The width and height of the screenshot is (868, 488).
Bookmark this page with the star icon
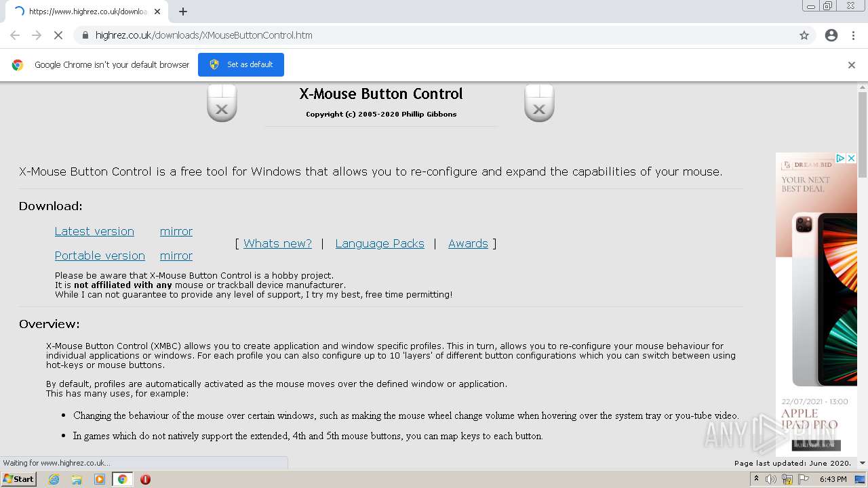click(804, 35)
